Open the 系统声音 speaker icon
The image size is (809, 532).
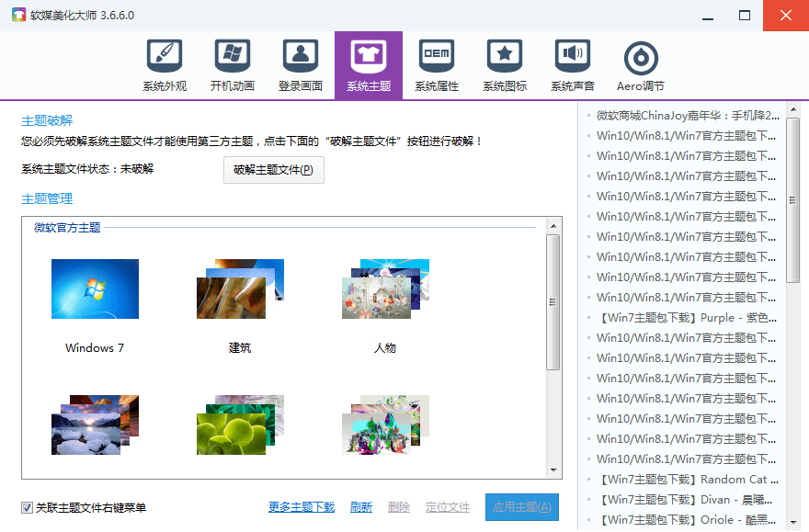click(x=573, y=58)
